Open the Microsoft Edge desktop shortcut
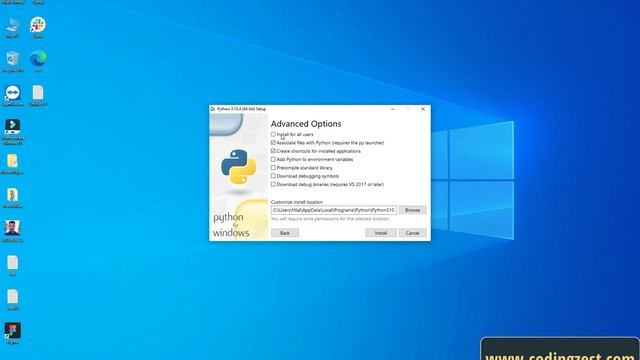This screenshot has width=640, height=360. 38,62
